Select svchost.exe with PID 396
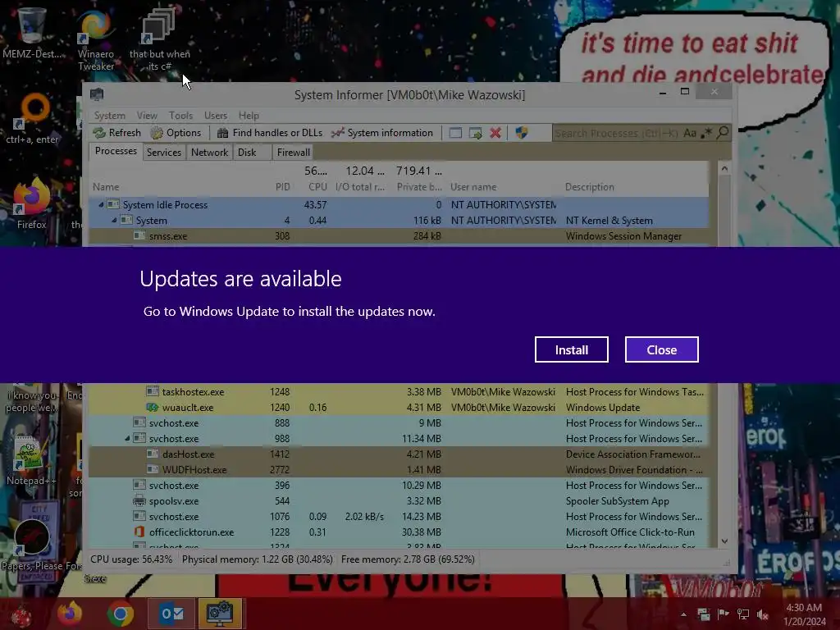Image resolution: width=840 pixels, height=630 pixels. click(x=399, y=485)
